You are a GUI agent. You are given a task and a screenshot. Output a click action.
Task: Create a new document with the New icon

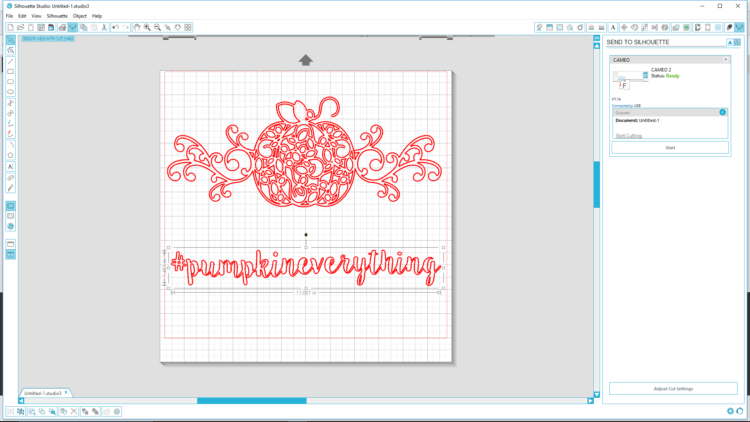[x=10, y=28]
